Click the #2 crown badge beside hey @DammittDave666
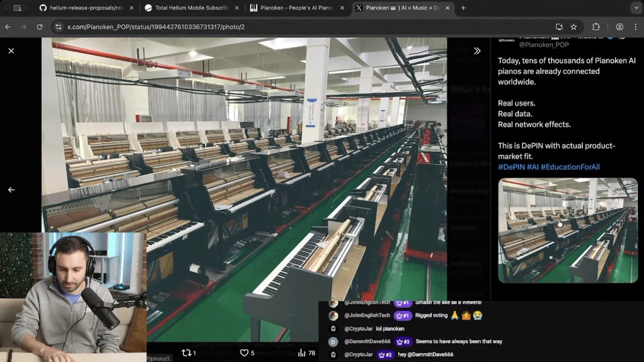The width and height of the screenshot is (644, 362). [385, 354]
